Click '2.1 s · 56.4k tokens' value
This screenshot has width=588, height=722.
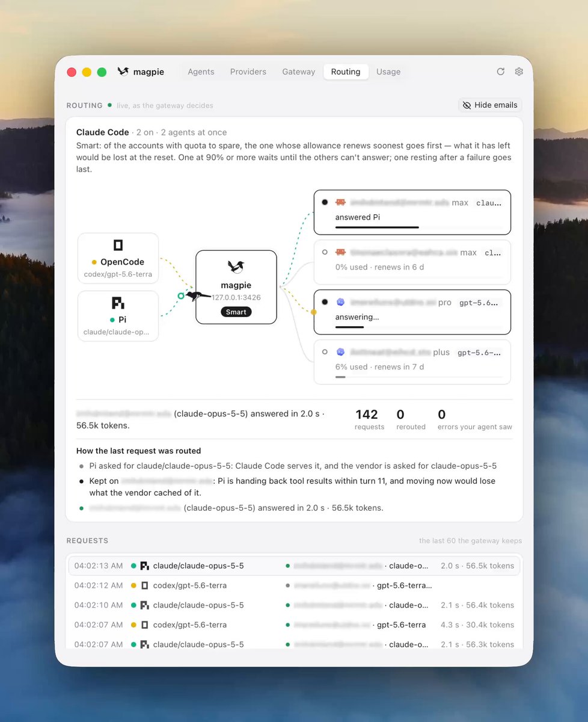[477, 605]
